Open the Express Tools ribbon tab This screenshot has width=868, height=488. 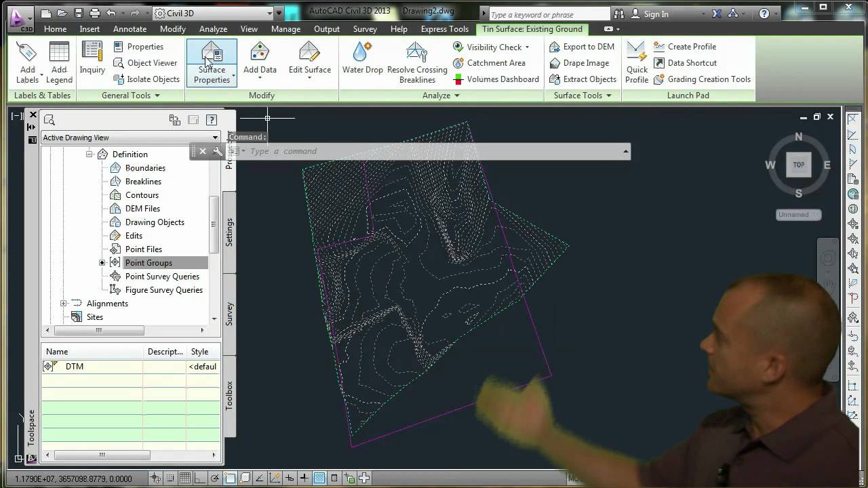pos(444,29)
